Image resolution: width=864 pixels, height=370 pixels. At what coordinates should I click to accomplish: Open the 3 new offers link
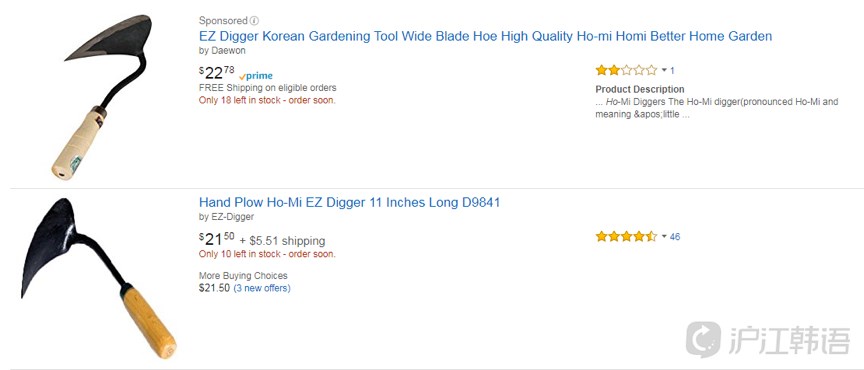point(262,288)
